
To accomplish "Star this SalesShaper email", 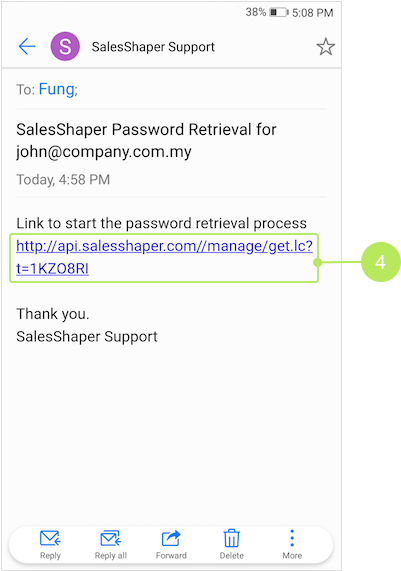I will click(325, 47).
